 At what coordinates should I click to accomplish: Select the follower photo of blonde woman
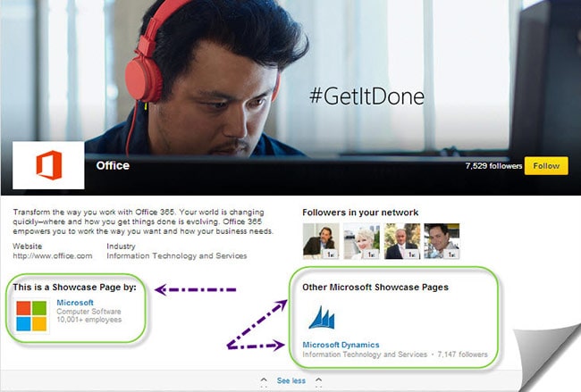361,241
